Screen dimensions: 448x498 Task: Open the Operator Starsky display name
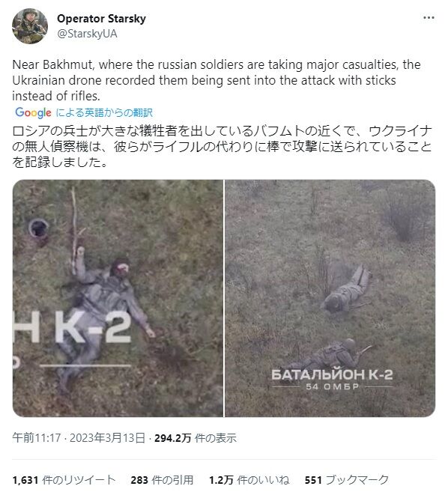[101, 19]
